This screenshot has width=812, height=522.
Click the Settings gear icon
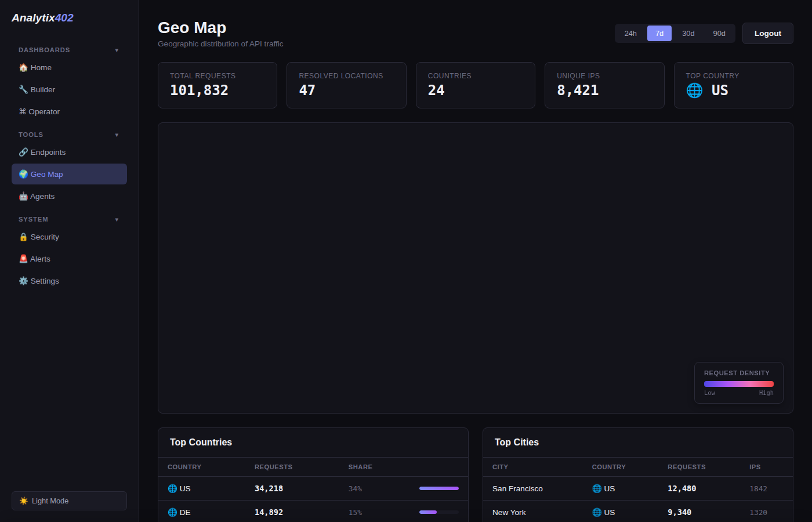(x=23, y=281)
